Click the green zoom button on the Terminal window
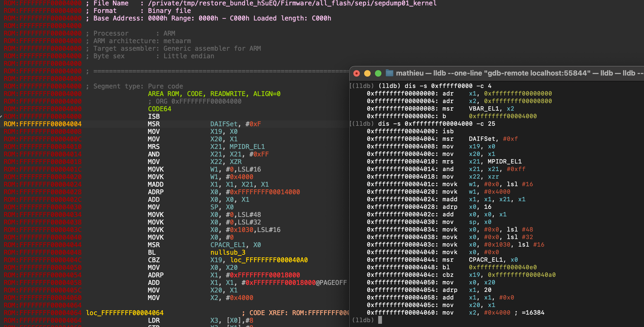This screenshot has width=644, height=327. (378, 73)
